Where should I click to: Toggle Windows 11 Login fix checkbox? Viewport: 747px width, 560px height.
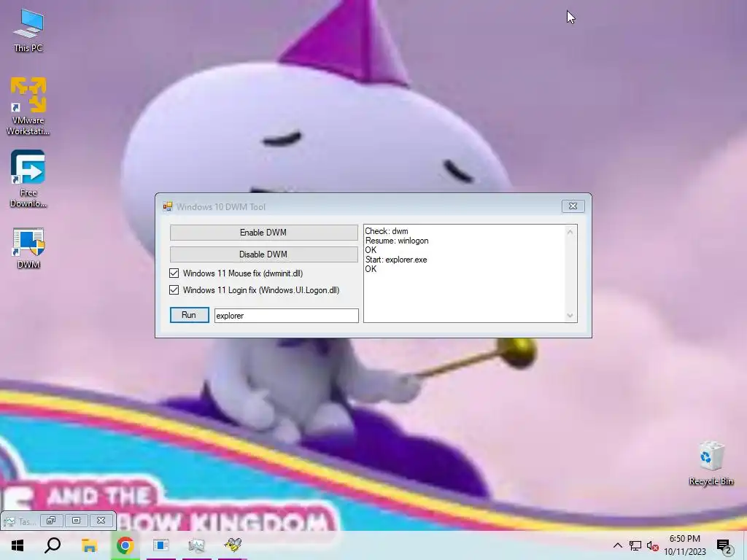(174, 290)
